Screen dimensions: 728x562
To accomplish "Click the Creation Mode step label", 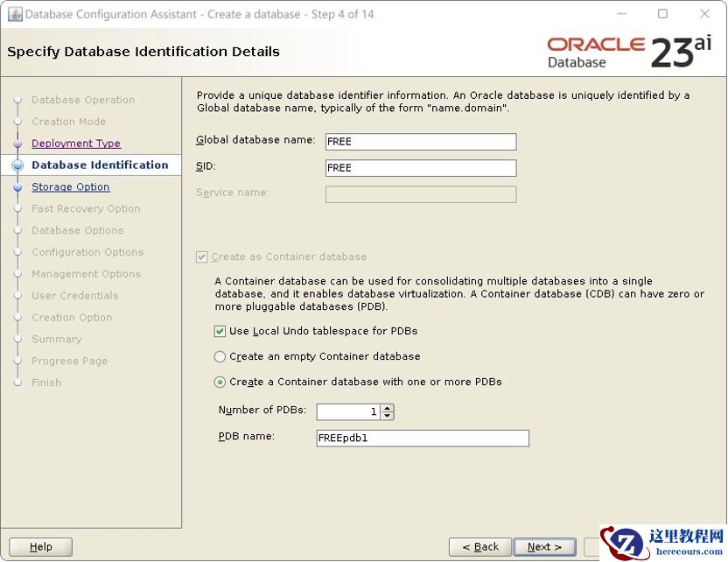I will click(x=69, y=122).
